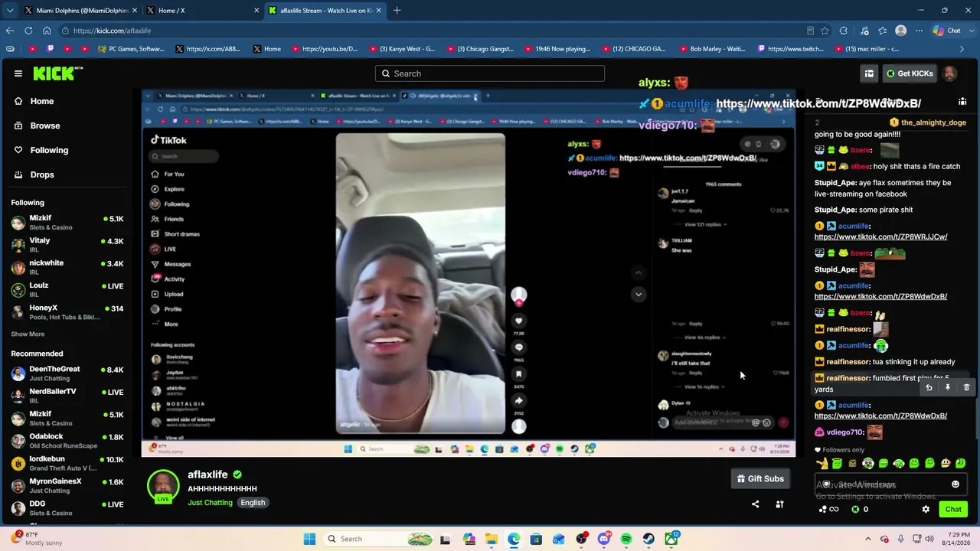980x551 pixels.
Task: Toggle the theatre layout icon beside Get KICKs
Action: coord(869,73)
